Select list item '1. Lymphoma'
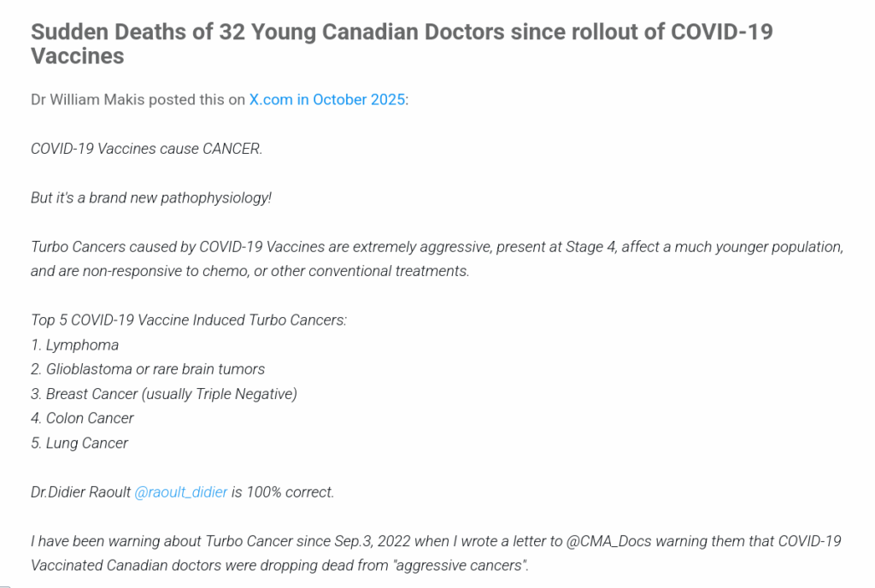This screenshot has width=875, height=588. click(x=74, y=345)
